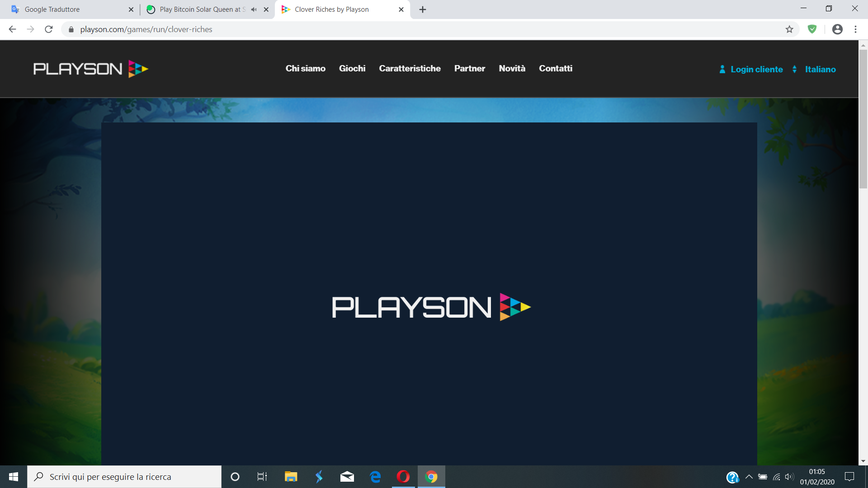868x488 pixels.
Task: Reload the current page
Action: click(49, 29)
